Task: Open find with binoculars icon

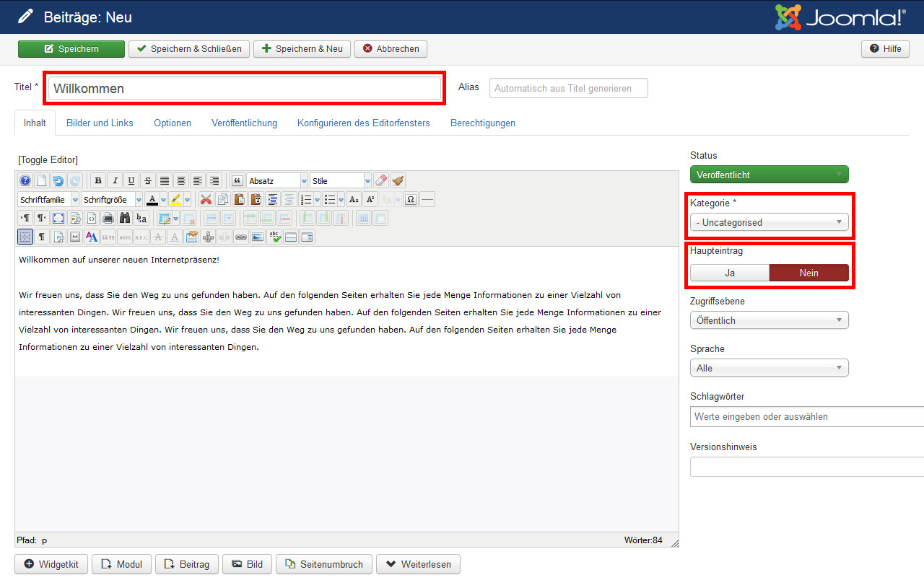Action: pos(125,218)
